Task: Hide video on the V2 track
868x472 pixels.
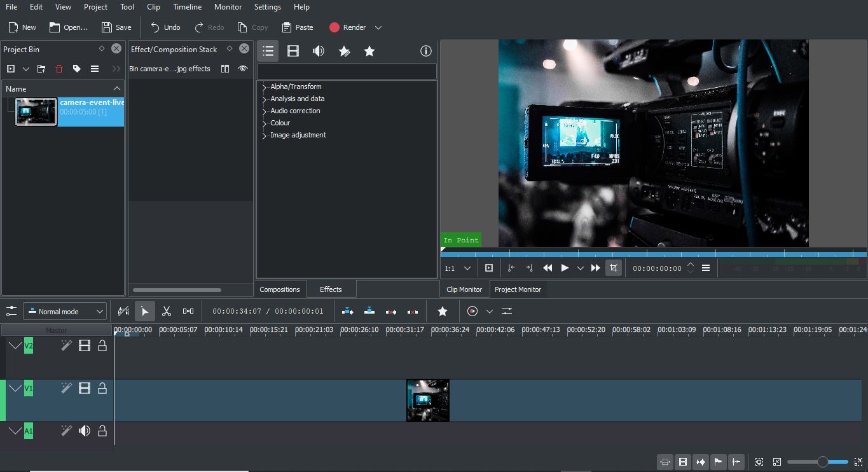Action: (85, 345)
